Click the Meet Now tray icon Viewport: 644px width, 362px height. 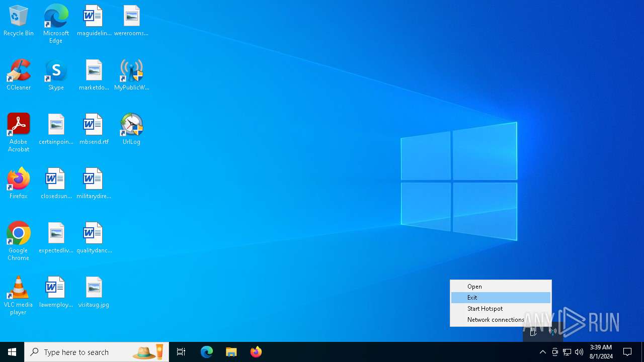click(x=555, y=352)
